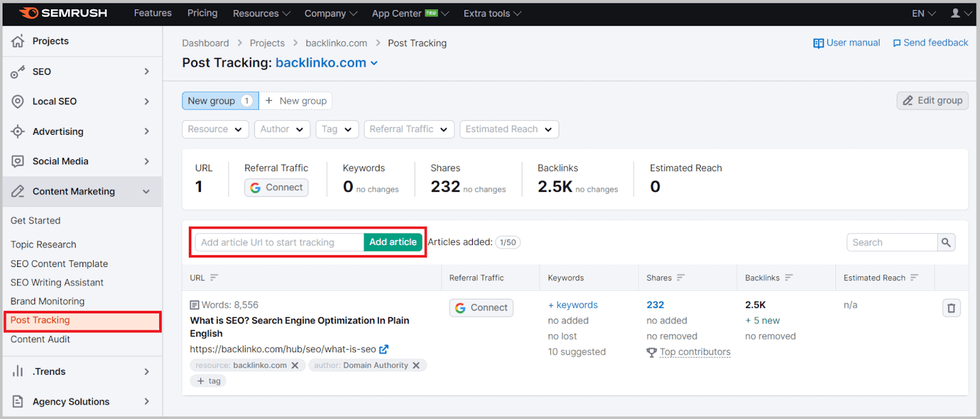
Task: Sort by Estimated Reach column icon
Action: tap(914, 277)
